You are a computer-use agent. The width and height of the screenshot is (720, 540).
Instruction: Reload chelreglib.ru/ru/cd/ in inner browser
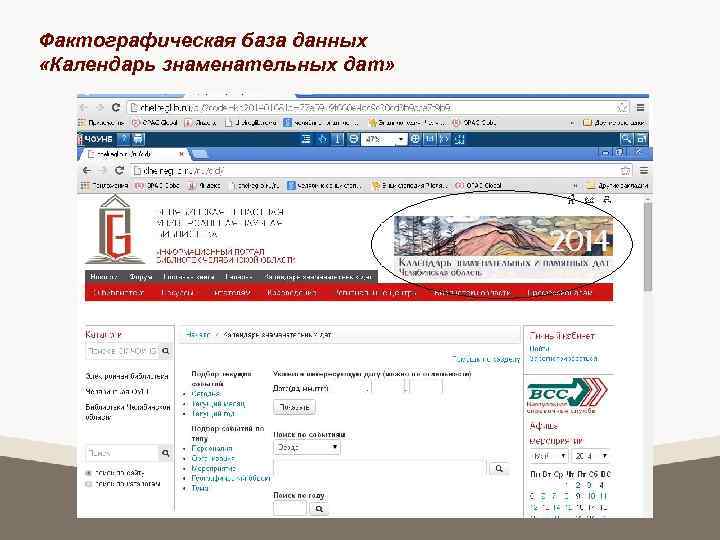[x=119, y=170]
